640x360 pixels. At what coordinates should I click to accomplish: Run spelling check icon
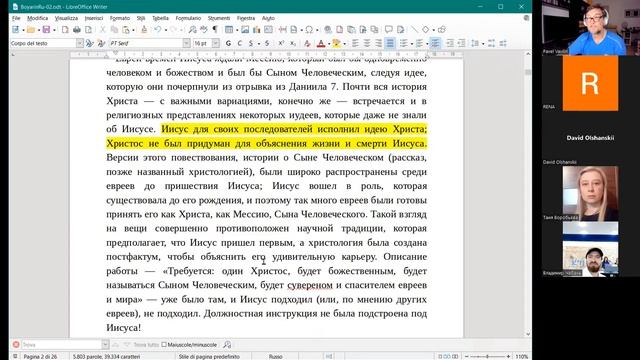tap(204, 30)
